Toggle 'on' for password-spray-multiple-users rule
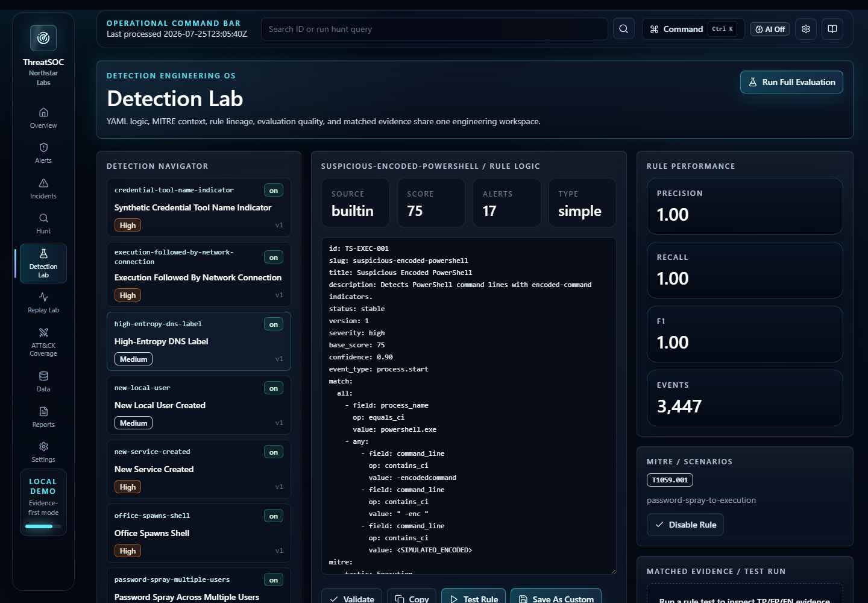Screen dimensions: 868x603 (x=274, y=579)
